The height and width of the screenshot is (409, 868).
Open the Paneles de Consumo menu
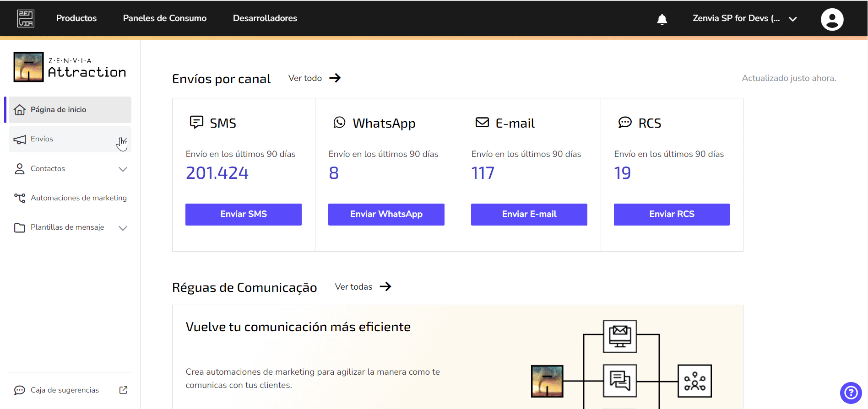pyautogui.click(x=165, y=18)
